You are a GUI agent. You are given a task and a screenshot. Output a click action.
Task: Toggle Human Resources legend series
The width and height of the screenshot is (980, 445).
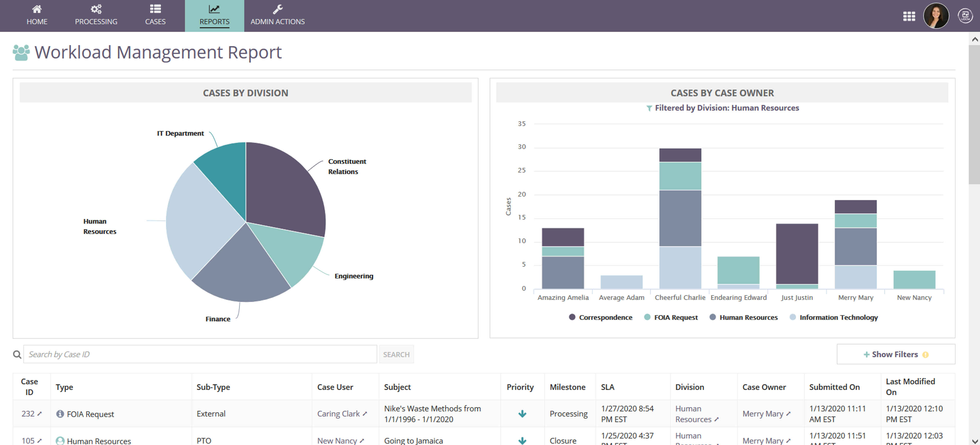pyautogui.click(x=743, y=317)
